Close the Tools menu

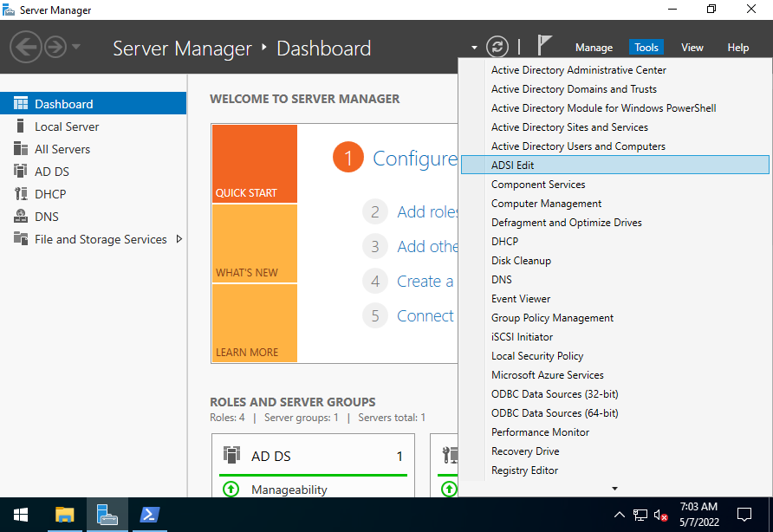pos(646,48)
